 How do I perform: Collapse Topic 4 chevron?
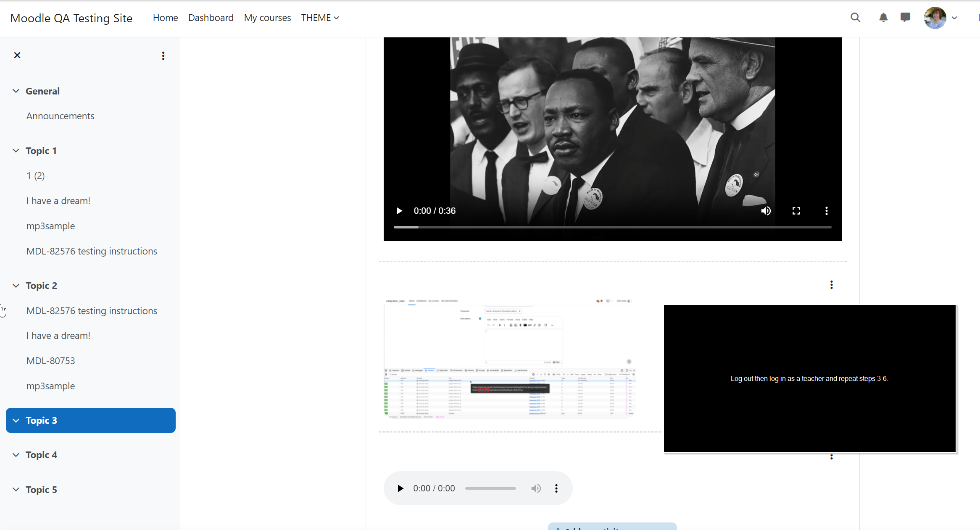[16, 455]
